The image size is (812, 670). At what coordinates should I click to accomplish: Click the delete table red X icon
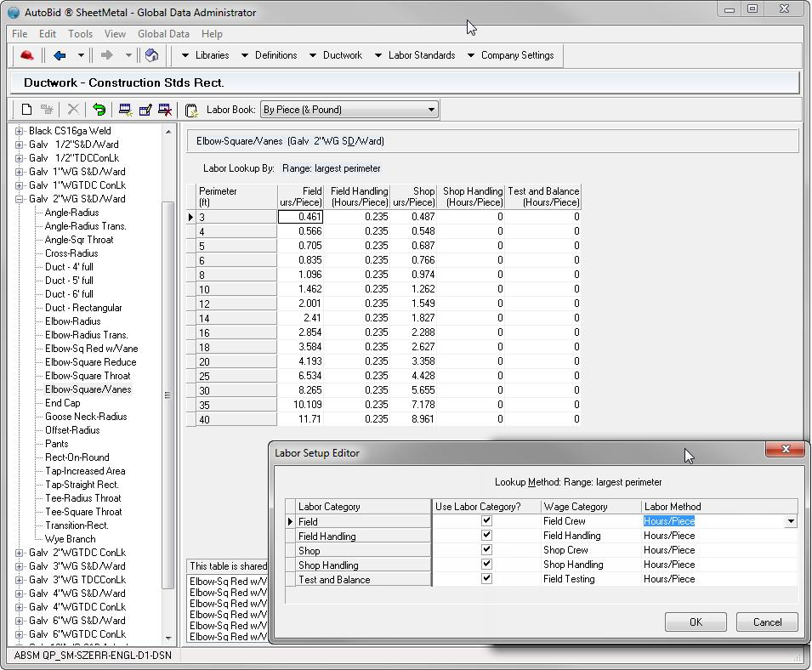tap(165, 109)
